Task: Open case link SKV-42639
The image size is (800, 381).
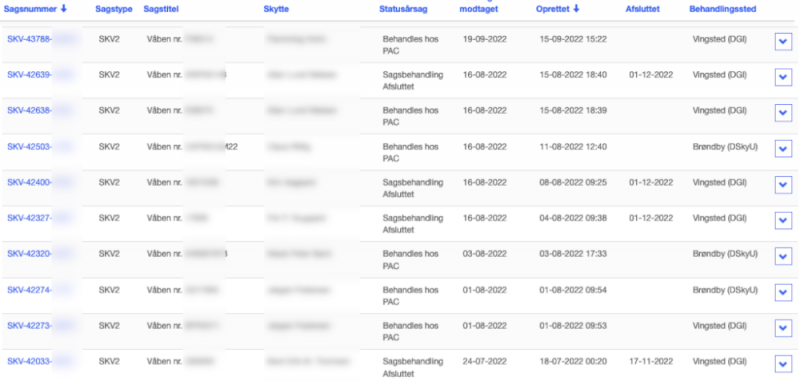Action: click(x=29, y=74)
